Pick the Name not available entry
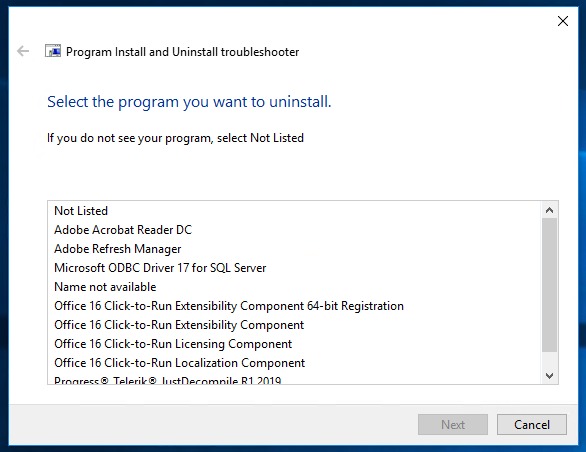The image size is (586, 452). [105, 287]
